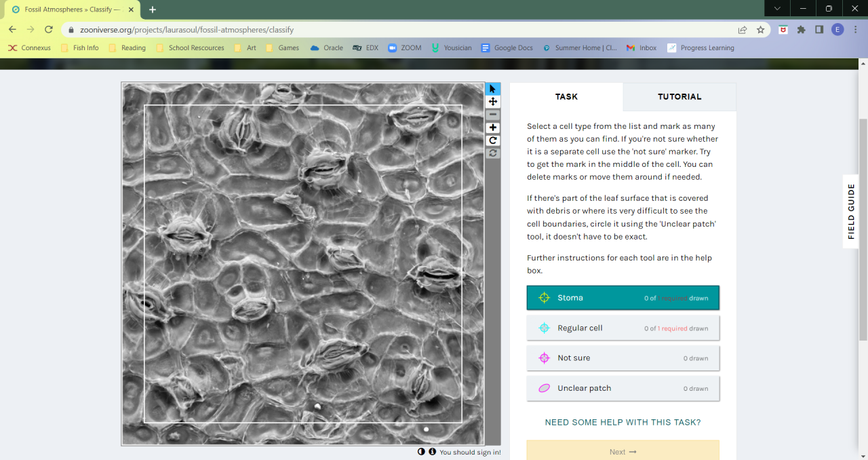The image size is (868, 460).
Task: Select the Stoma marker tool
Action: pos(623,298)
